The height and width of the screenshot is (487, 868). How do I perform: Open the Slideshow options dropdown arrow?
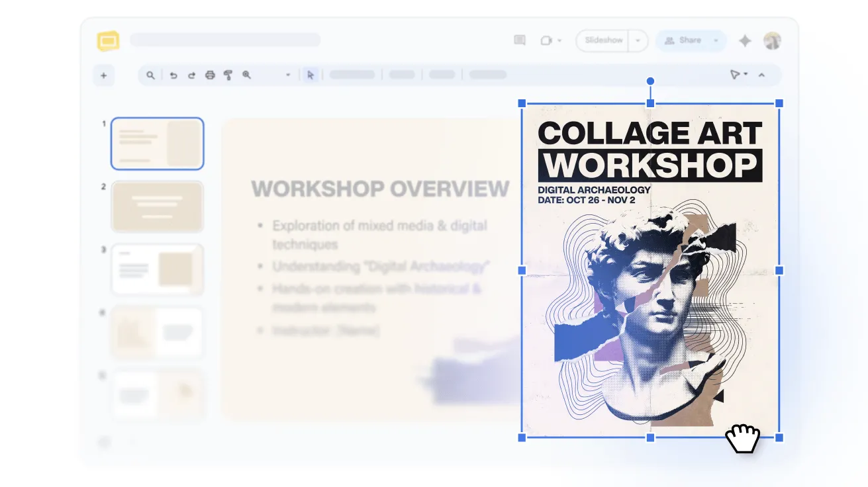point(638,40)
